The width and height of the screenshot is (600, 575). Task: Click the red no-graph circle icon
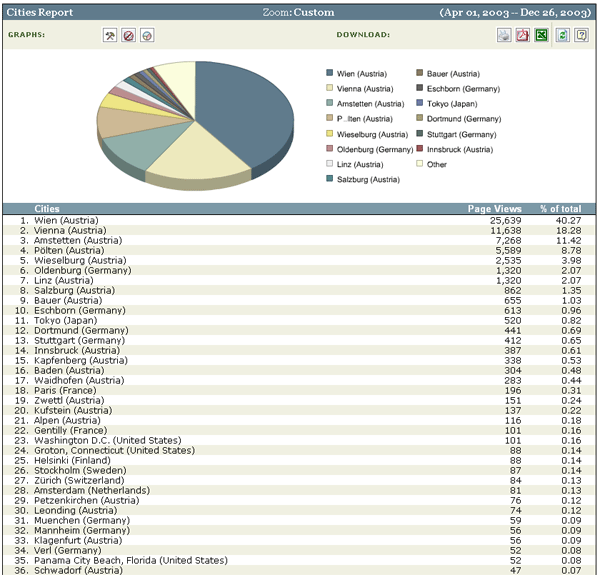point(129,36)
